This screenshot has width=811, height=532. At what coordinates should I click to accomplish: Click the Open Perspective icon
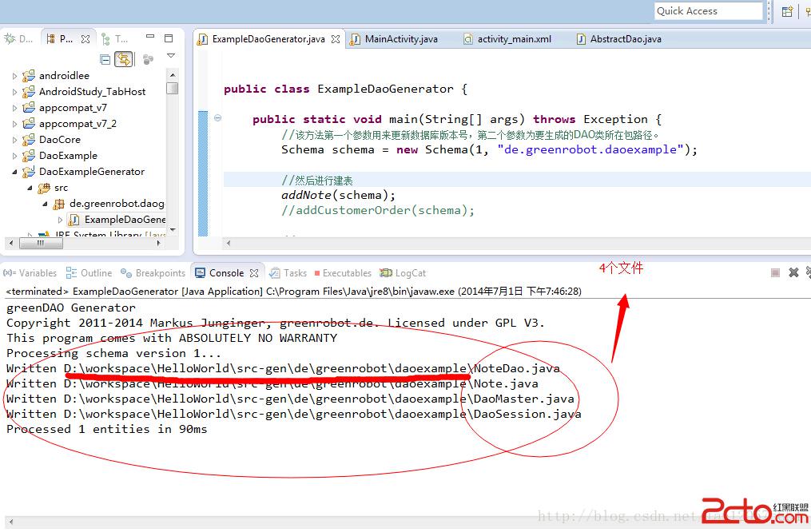click(x=787, y=11)
